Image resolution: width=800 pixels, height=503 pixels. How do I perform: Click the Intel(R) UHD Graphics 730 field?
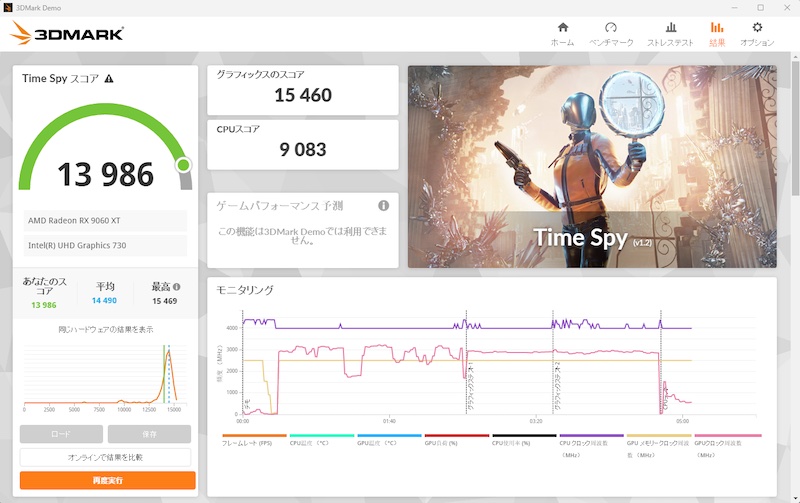[105, 245]
